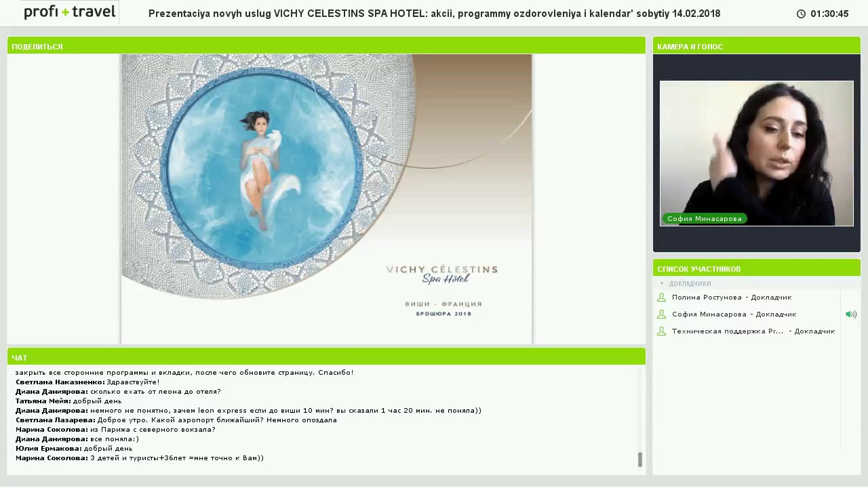Click Диана Даниярова's message about leon express
Viewport: 868px width, 488px height.
(x=248, y=411)
